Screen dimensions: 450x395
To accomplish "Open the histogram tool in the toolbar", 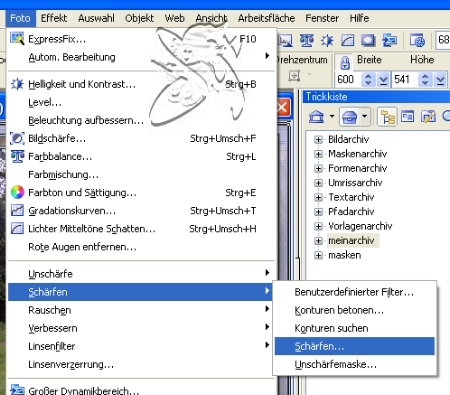I will click(285, 41).
